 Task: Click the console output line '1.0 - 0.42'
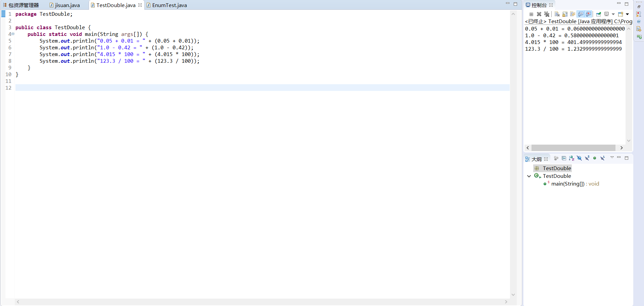(572, 36)
